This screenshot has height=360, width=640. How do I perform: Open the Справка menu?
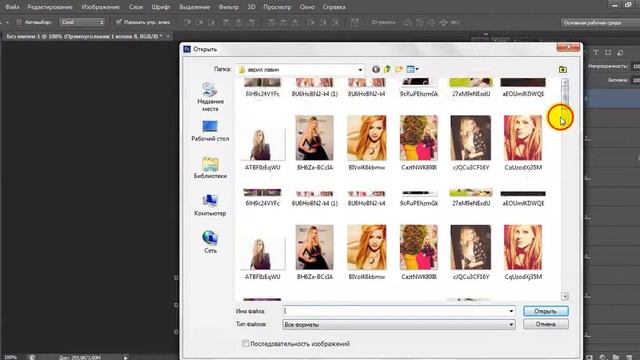(x=334, y=7)
